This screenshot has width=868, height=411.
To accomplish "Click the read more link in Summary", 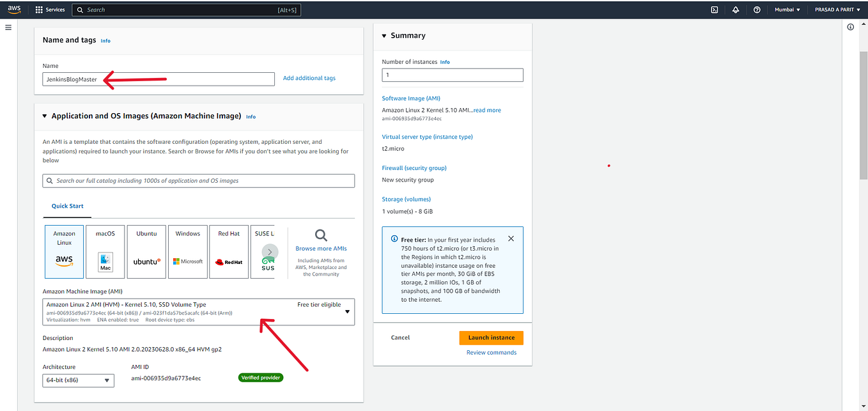I will [x=487, y=110].
